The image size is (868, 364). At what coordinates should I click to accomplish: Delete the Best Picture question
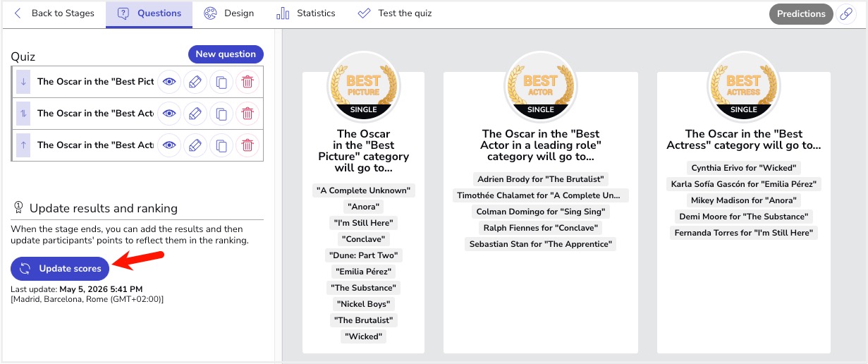coord(247,82)
